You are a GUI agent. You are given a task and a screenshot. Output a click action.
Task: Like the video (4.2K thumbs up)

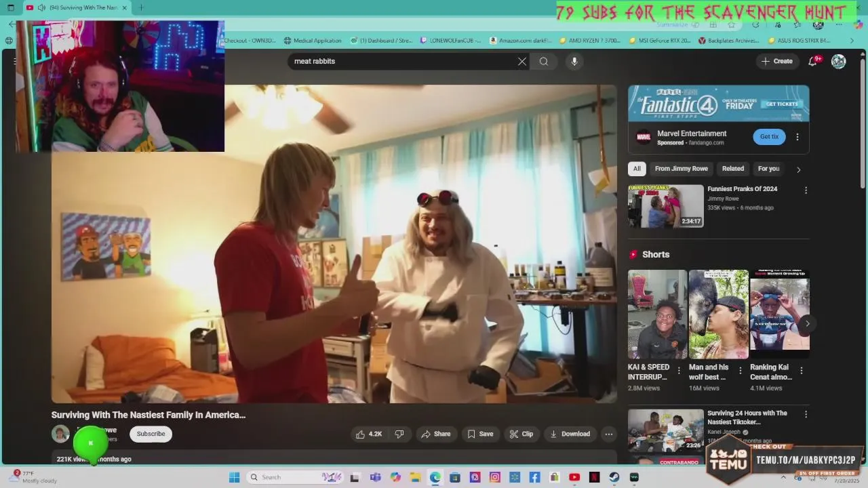(369, 434)
